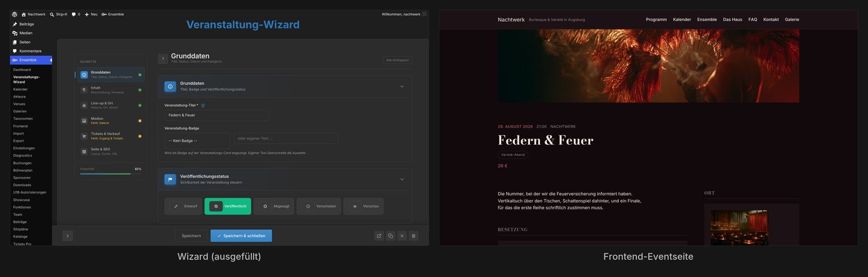Click Nachtwerk logo on frontend page
The width and height of the screenshot is (868, 277).
[x=511, y=20]
